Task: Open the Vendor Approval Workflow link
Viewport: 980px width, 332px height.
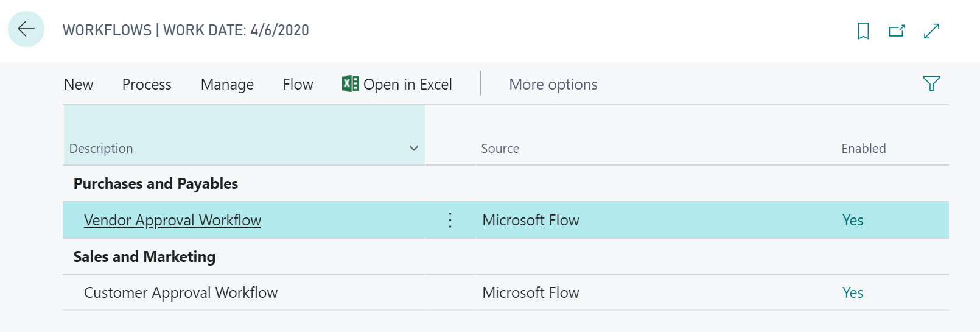Action: [172, 220]
